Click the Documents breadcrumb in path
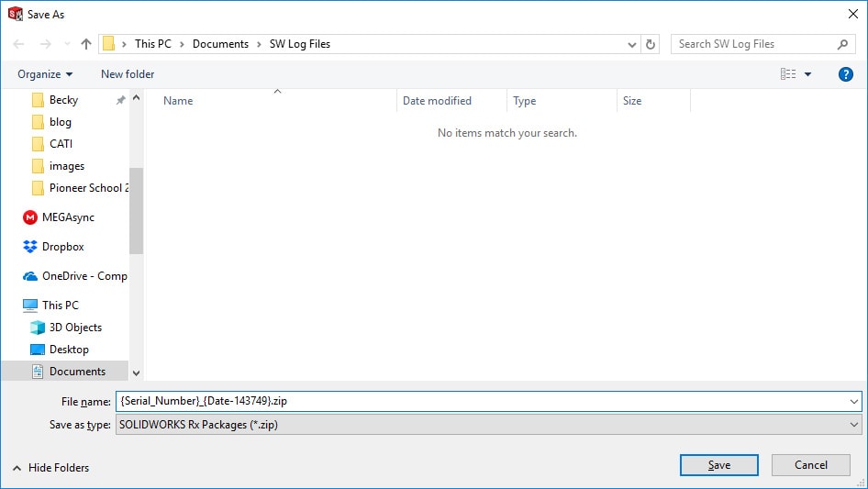868x489 pixels. point(220,44)
